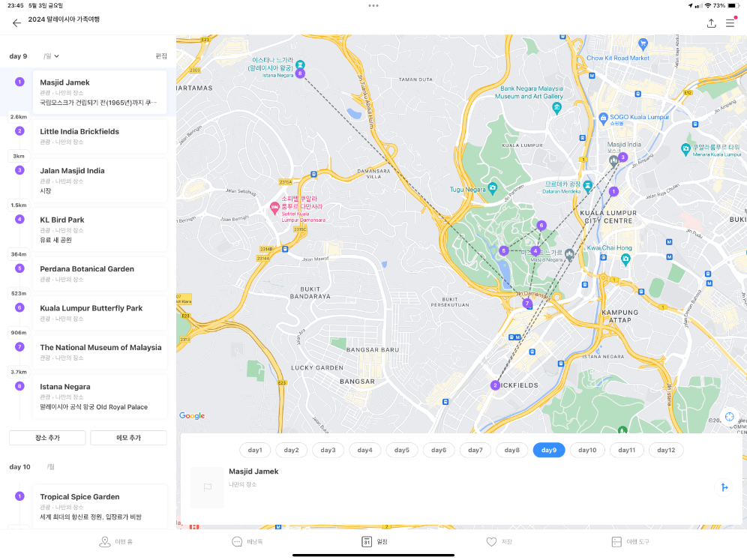This screenshot has height=560, width=747.
Task: Tap 메모 추가 add memo button
Action: (129, 438)
